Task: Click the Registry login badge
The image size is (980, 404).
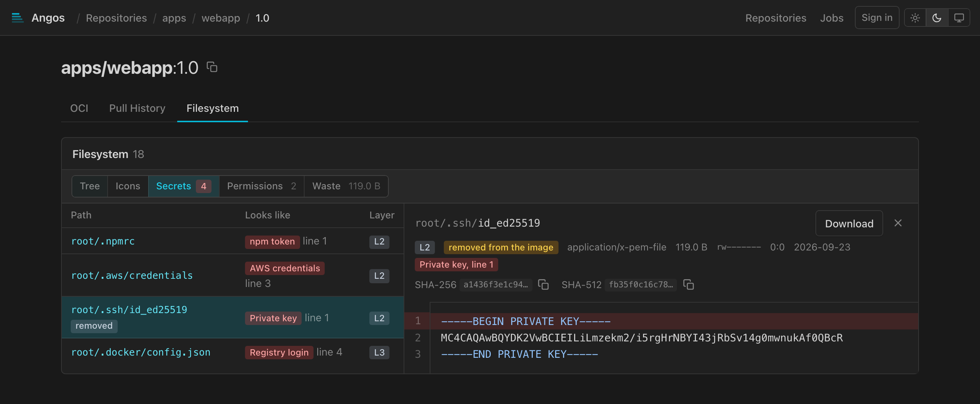Action: click(279, 353)
